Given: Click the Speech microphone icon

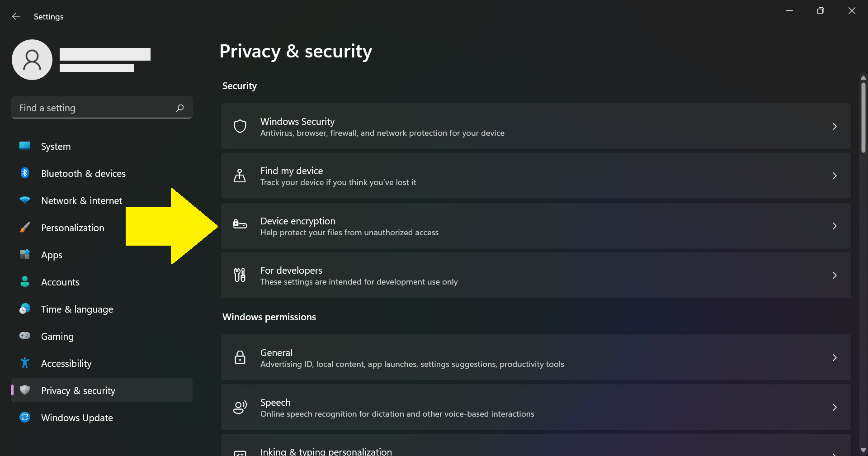Looking at the screenshot, I should pyautogui.click(x=240, y=407).
